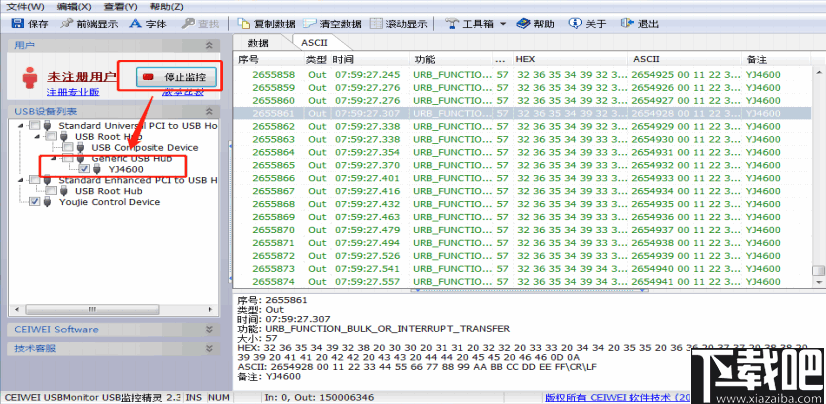Switch to the ASCII tab
826x404 pixels.
coord(314,43)
